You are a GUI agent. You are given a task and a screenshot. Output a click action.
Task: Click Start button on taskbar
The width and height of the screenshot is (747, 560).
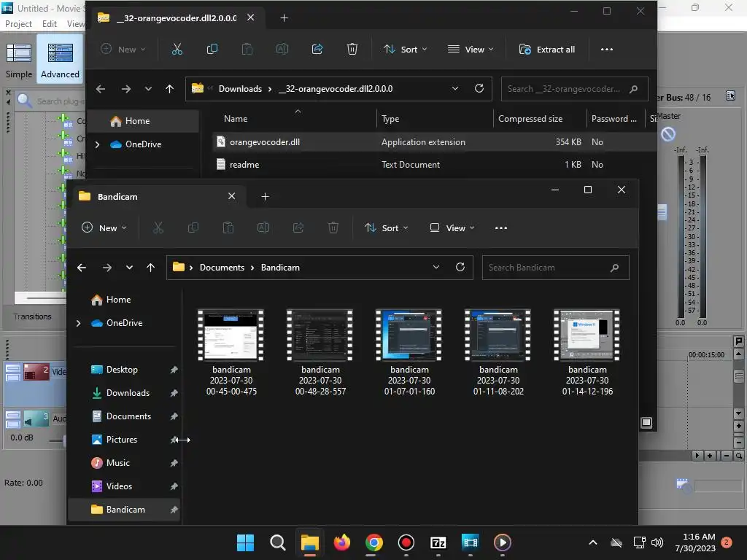point(245,542)
